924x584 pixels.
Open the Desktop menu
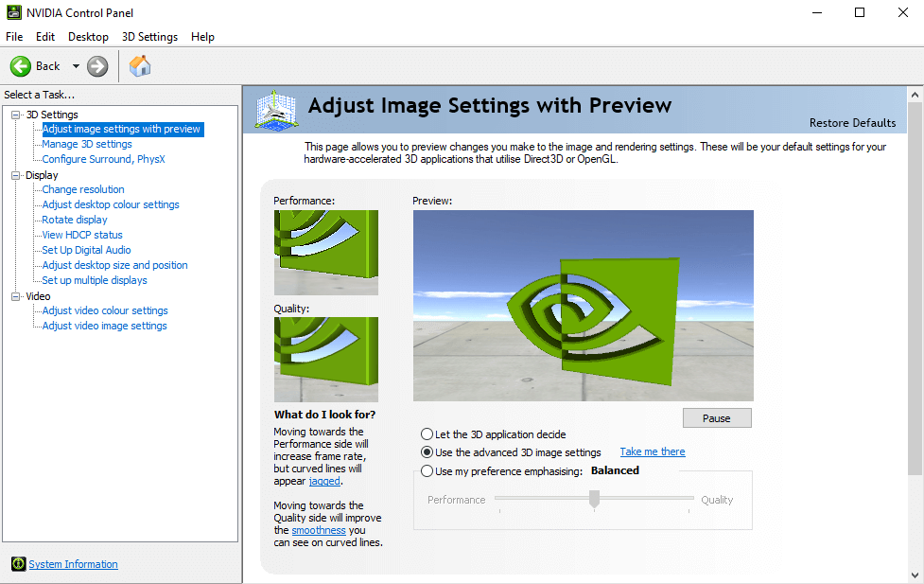pos(88,37)
